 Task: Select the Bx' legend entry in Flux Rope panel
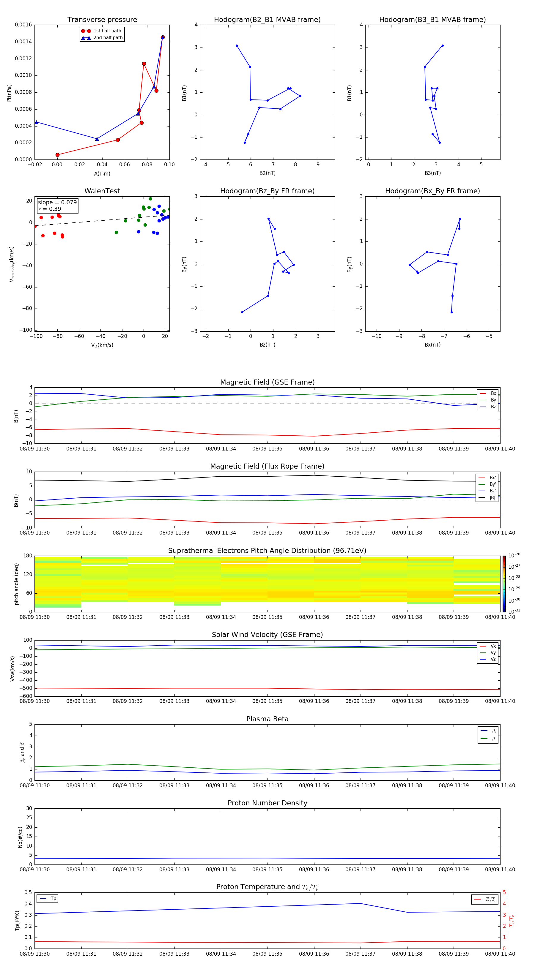click(x=487, y=478)
